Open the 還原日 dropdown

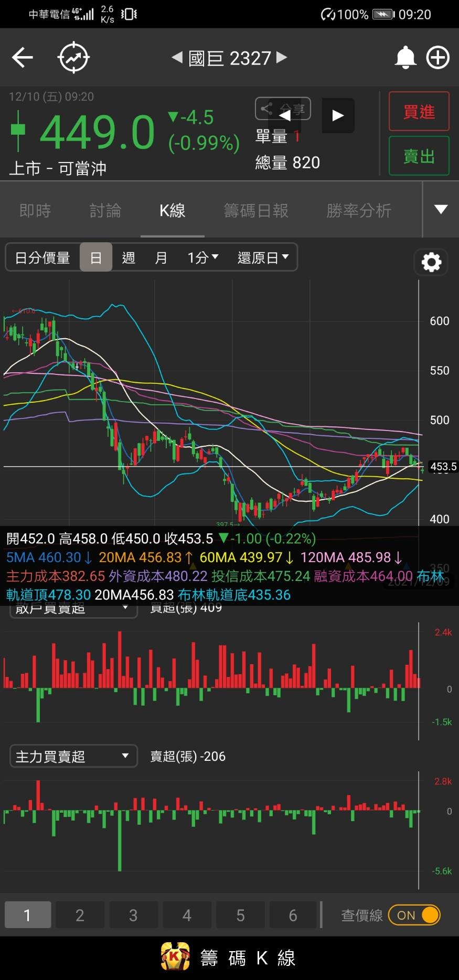[x=263, y=257]
